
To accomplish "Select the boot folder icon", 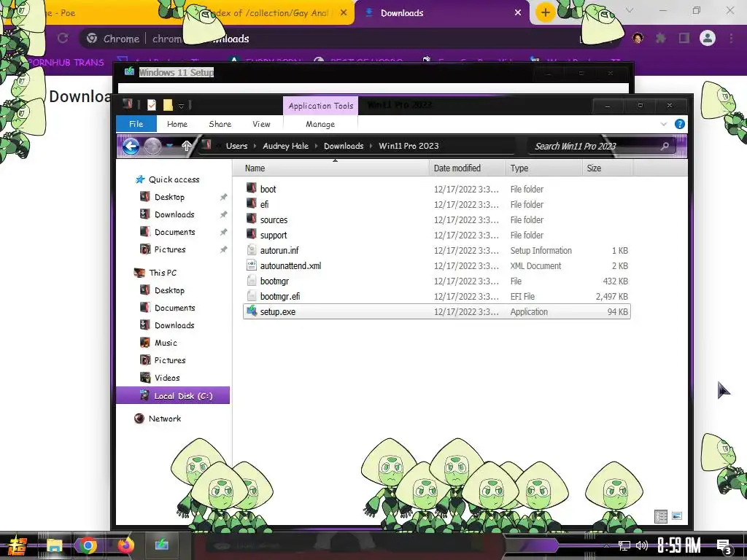I will (x=252, y=188).
